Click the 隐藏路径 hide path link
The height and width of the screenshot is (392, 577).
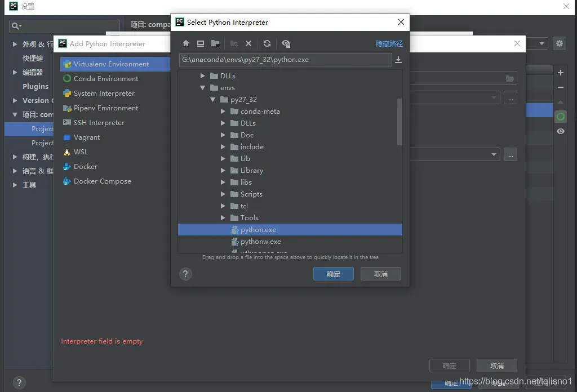pyautogui.click(x=389, y=43)
